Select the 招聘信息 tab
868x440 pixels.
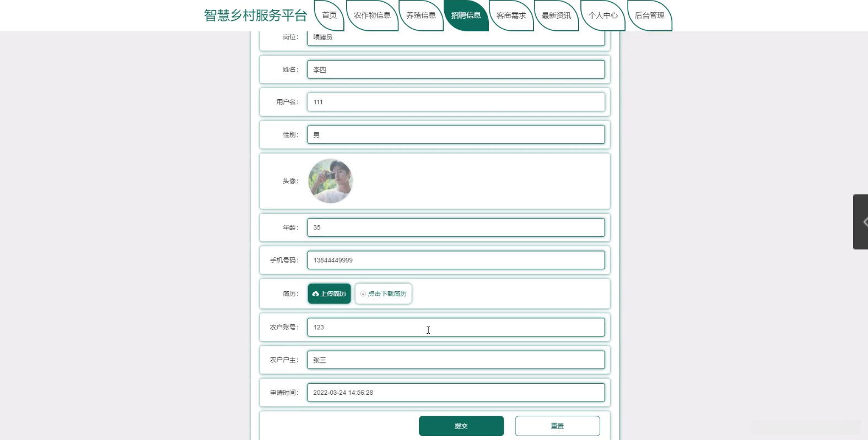coord(466,15)
